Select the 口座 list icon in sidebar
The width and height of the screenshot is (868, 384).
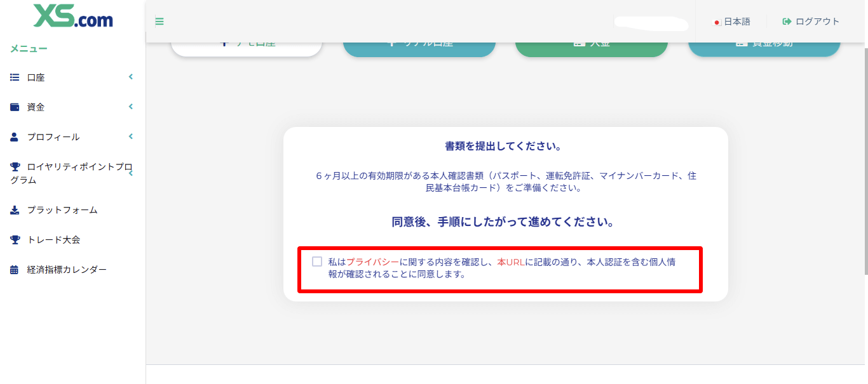[14, 77]
